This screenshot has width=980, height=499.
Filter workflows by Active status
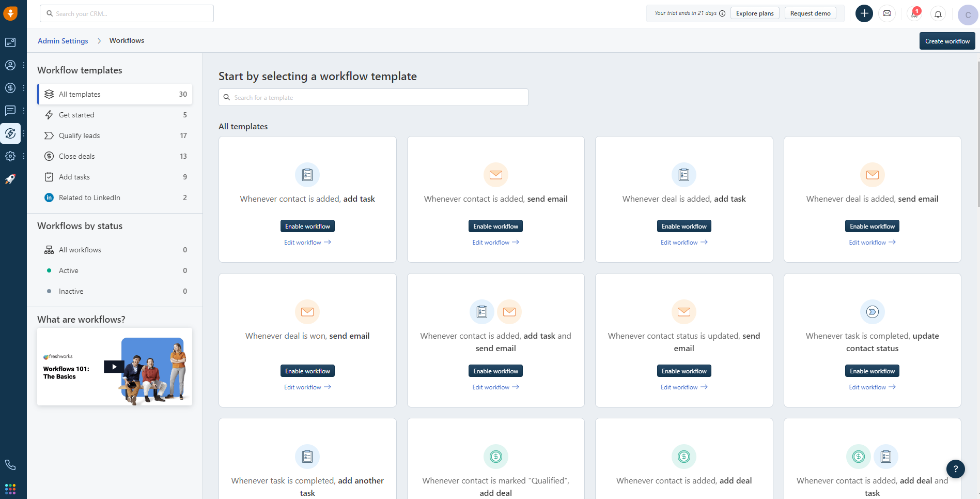[69, 270]
